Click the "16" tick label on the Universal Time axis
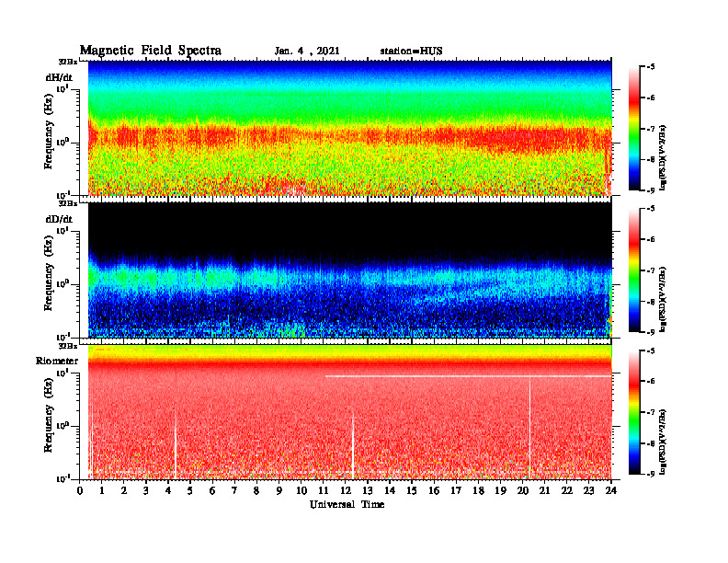The width and height of the screenshot is (728, 563). [x=434, y=491]
